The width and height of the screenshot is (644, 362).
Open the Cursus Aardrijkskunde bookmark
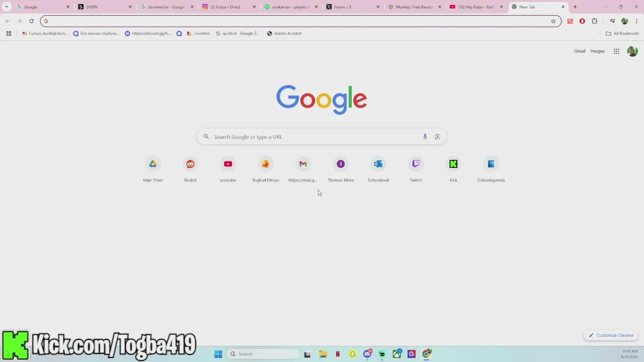coord(44,34)
